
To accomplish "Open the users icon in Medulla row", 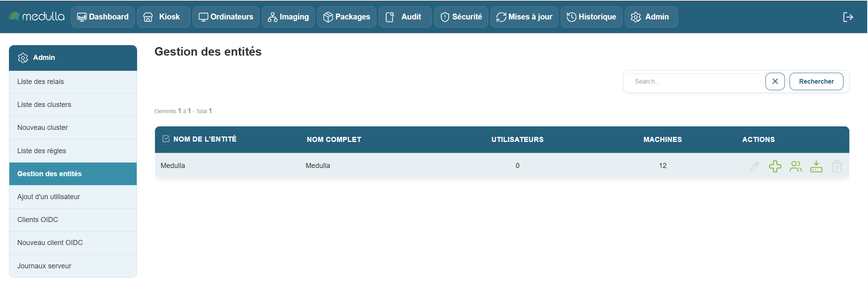I will (x=795, y=166).
